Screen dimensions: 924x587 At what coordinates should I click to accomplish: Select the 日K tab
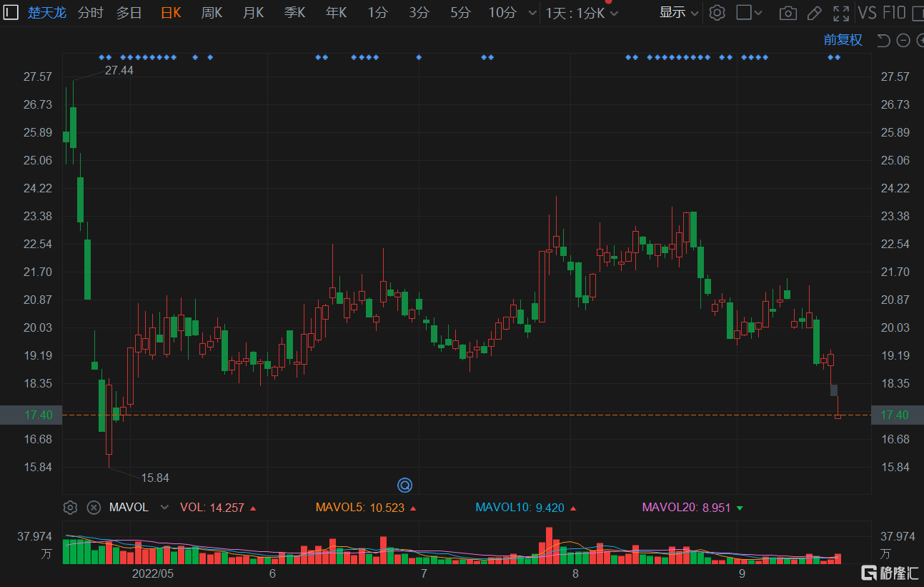171,12
